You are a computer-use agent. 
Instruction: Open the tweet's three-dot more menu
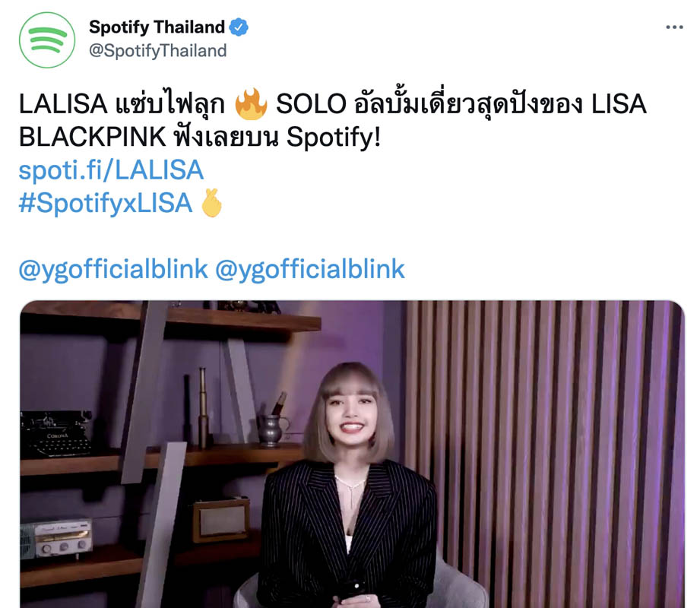tap(674, 27)
